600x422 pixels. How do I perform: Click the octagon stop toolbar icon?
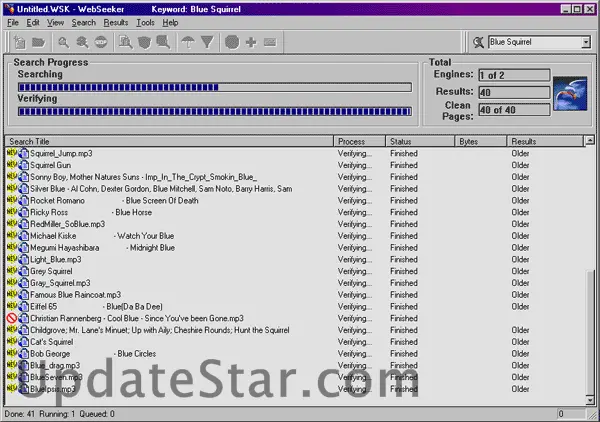coord(232,42)
